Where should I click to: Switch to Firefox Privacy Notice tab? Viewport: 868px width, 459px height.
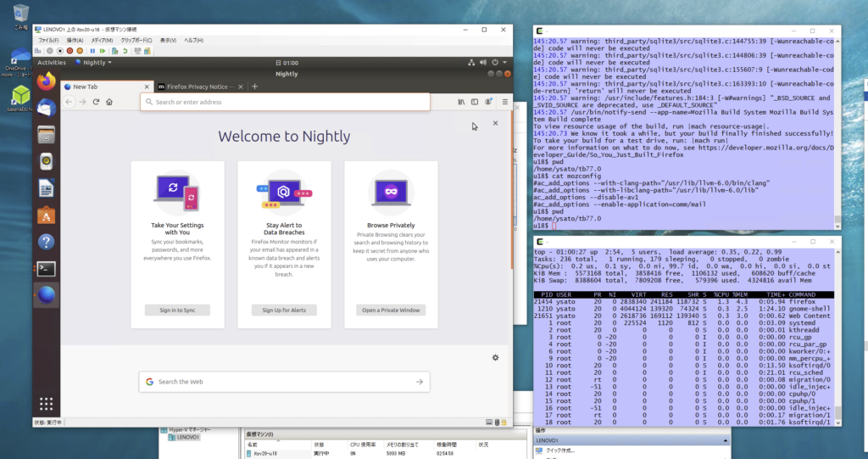(x=199, y=87)
